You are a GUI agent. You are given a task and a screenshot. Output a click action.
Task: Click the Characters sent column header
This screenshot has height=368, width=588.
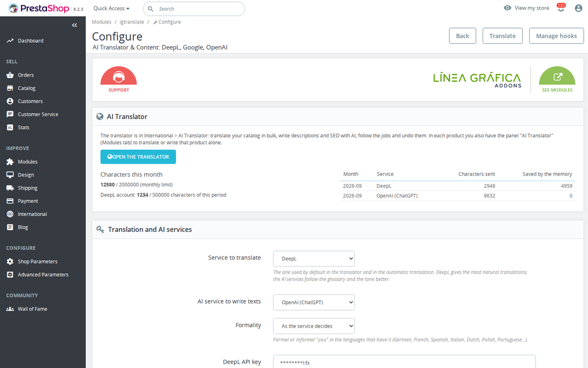click(x=477, y=174)
